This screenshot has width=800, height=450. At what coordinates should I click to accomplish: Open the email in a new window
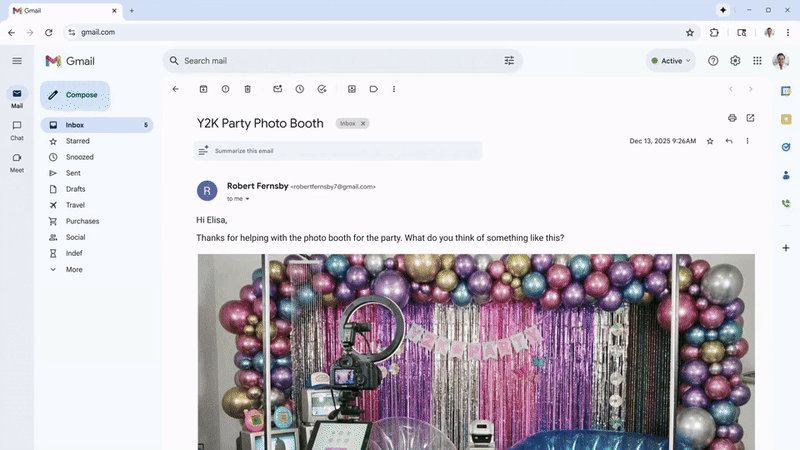click(x=750, y=118)
